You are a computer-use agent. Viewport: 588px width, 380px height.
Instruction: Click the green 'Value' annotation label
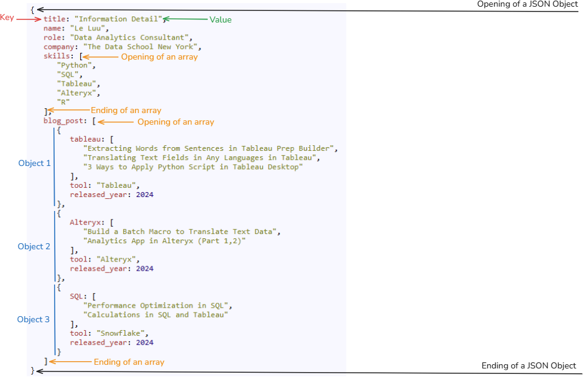pos(222,19)
